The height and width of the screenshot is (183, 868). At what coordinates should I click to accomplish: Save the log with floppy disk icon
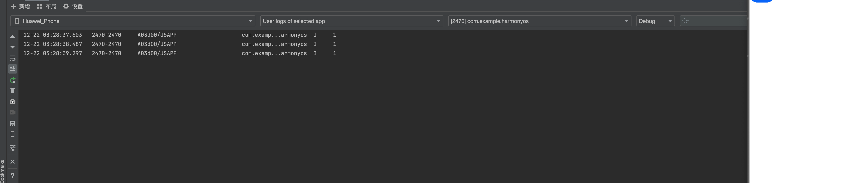click(x=13, y=123)
